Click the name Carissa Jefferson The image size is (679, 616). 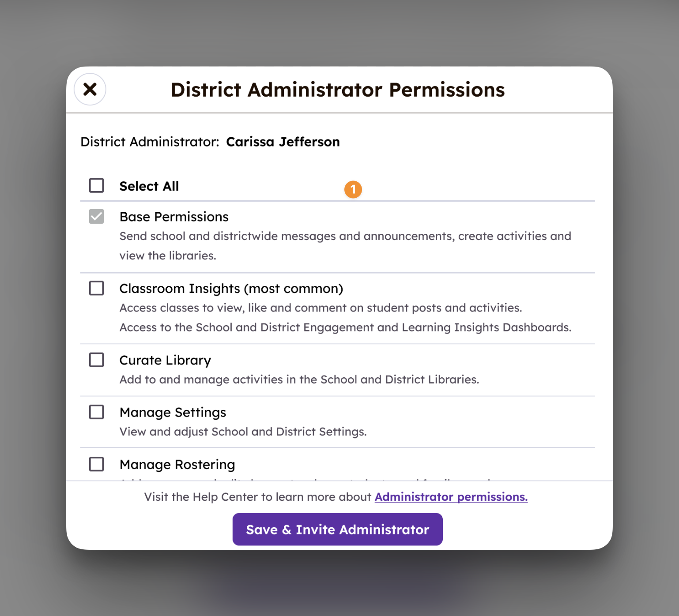tap(283, 142)
